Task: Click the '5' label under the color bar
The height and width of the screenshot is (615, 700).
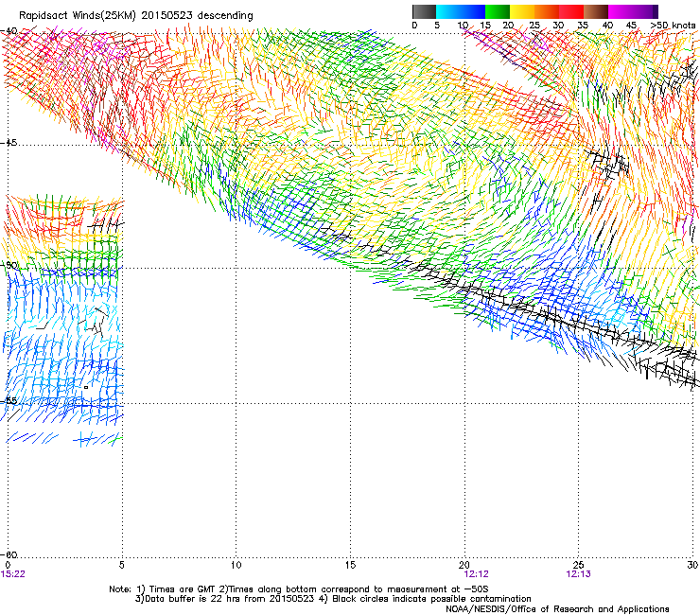Action: pyautogui.click(x=437, y=26)
